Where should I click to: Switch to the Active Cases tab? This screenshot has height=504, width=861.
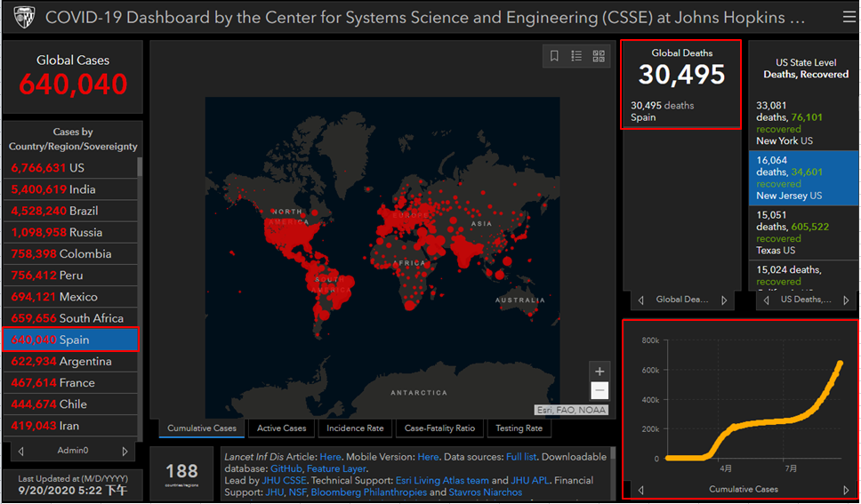tap(282, 428)
